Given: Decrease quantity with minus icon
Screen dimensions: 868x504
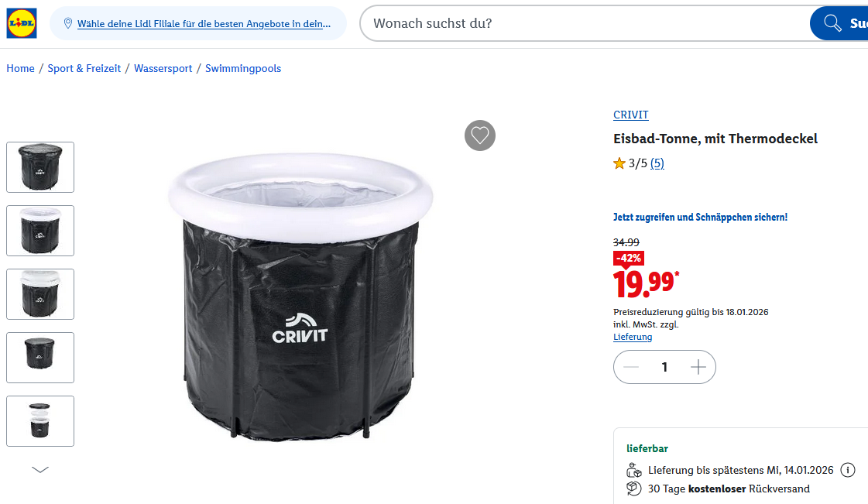Looking at the screenshot, I should click(x=631, y=367).
